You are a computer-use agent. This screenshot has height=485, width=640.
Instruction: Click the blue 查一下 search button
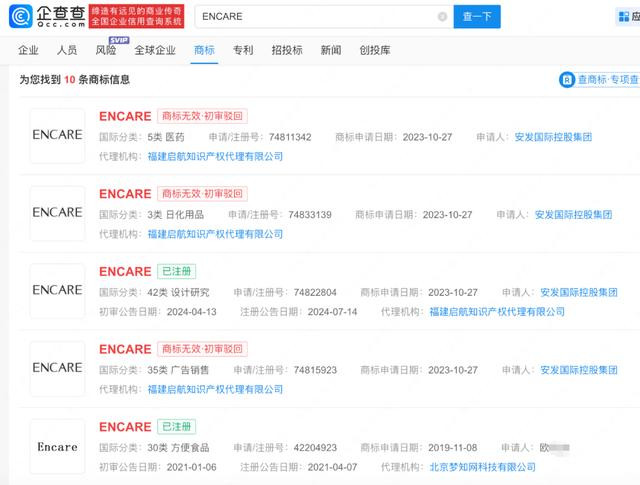pyautogui.click(x=477, y=17)
